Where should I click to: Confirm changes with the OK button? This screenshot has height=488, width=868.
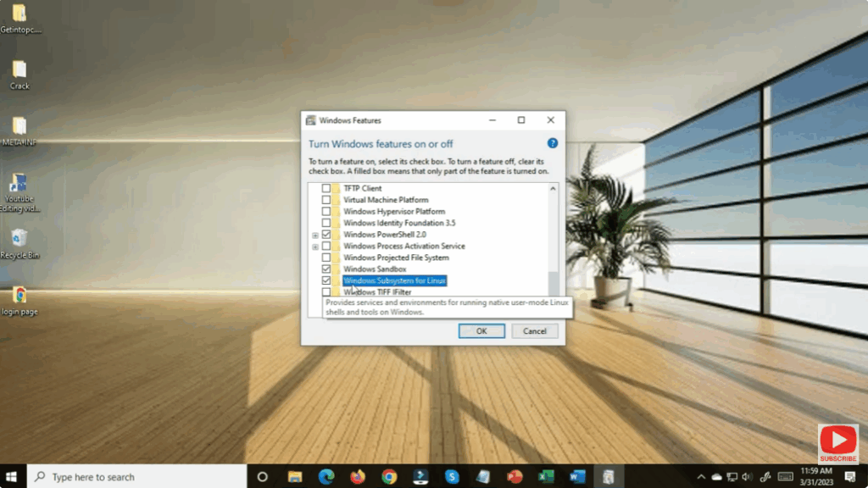(x=481, y=330)
